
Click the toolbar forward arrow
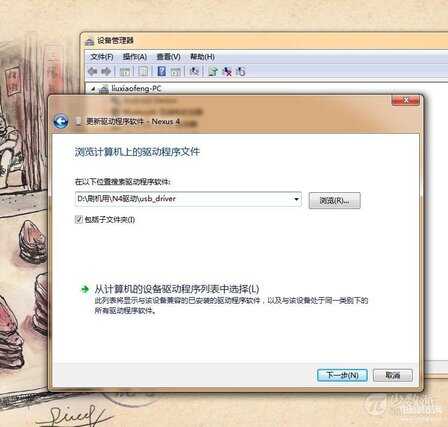pos(107,71)
